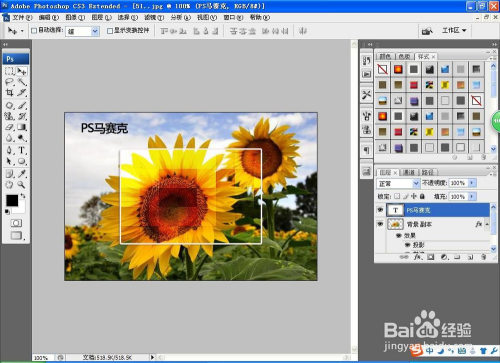
Task: Select the Healing Brush tool
Action: point(10,106)
